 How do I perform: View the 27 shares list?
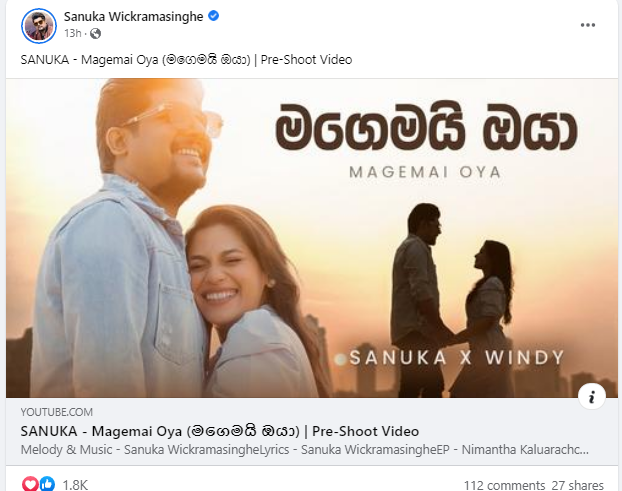578,485
